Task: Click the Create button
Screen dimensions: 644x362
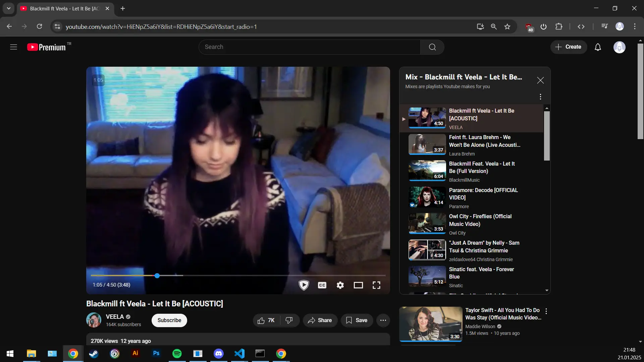Action: (x=569, y=47)
